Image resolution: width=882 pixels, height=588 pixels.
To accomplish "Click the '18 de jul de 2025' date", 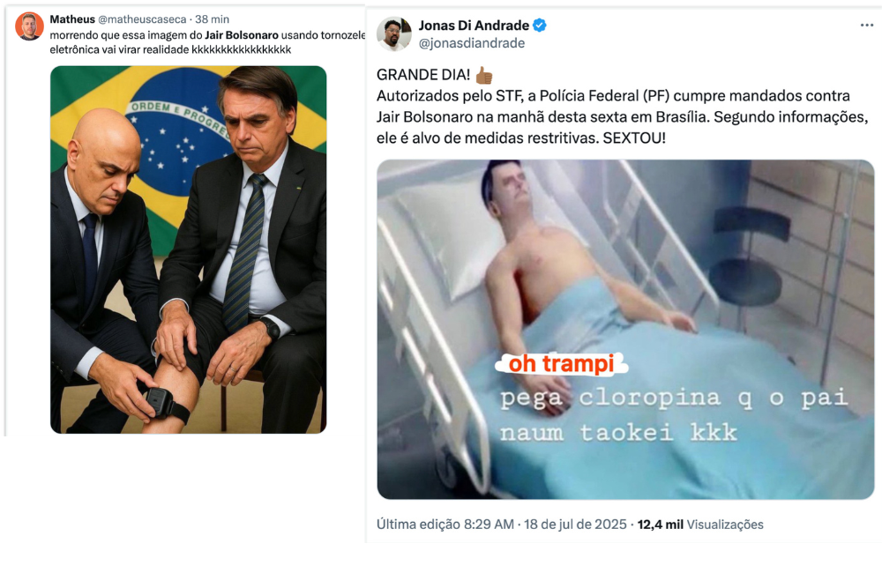I will pyautogui.click(x=575, y=525).
